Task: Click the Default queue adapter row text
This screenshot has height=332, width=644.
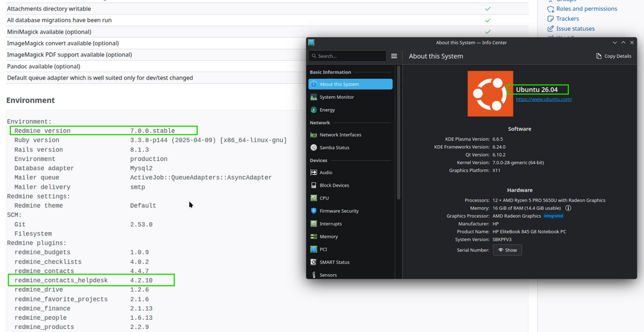Action: pos(100,78)
